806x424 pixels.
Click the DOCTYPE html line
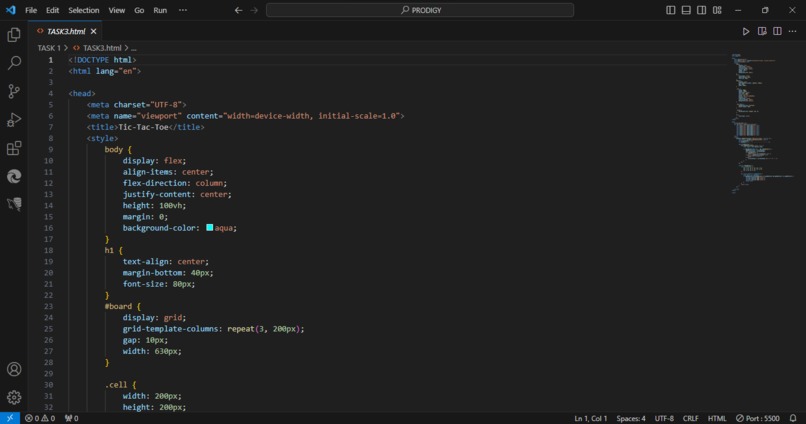pyautogui.click(x=102, y=60)
